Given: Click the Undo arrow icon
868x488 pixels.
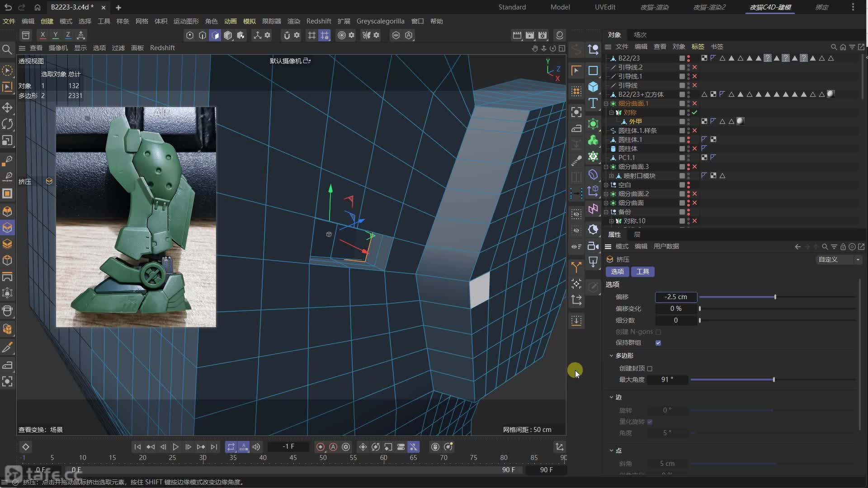Looking at the screenshot, I should pyautogui.click(x=8, y=7).
